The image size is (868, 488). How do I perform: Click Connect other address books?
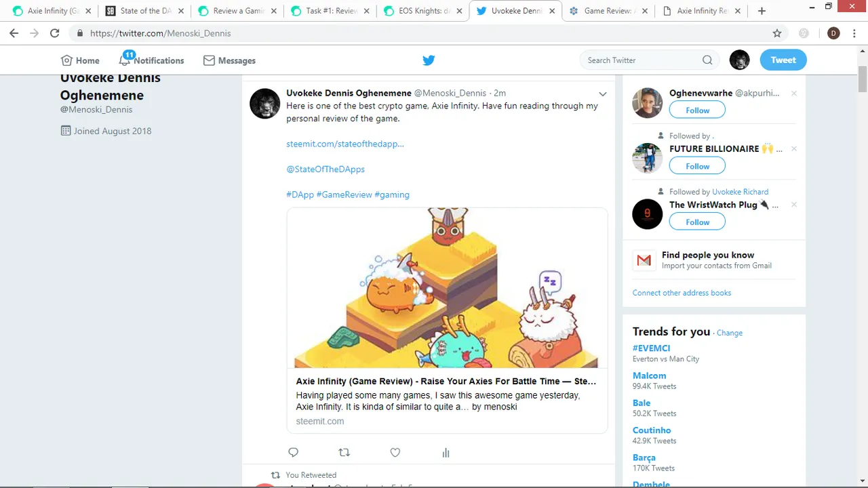point(682,293)
